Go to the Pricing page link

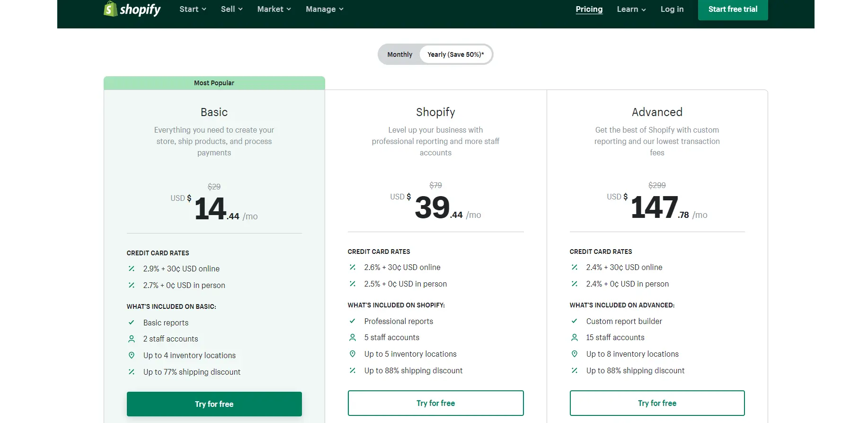(x=589, y=9)
